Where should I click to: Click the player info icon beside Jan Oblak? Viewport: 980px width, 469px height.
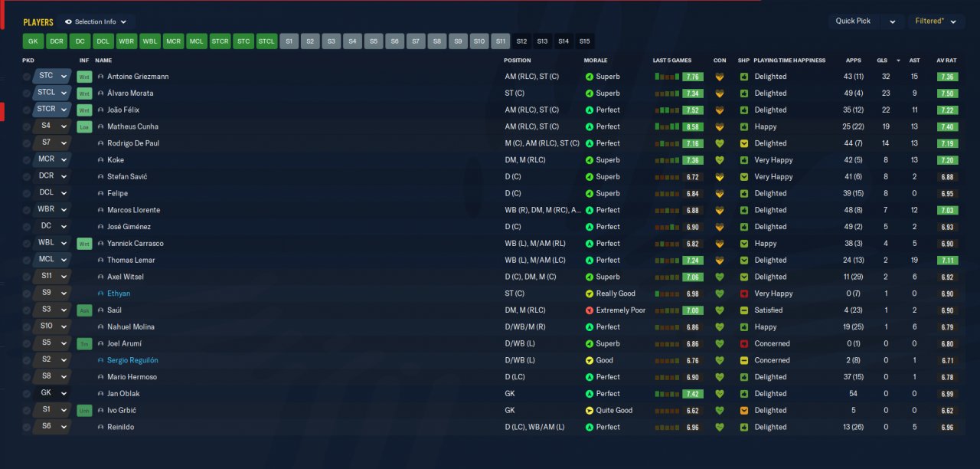pos(100,394)
